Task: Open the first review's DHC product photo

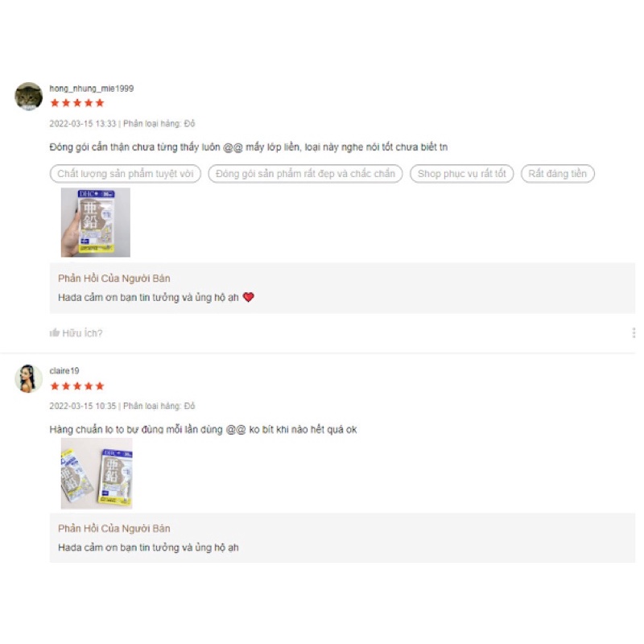Action: tap(96, 223)
